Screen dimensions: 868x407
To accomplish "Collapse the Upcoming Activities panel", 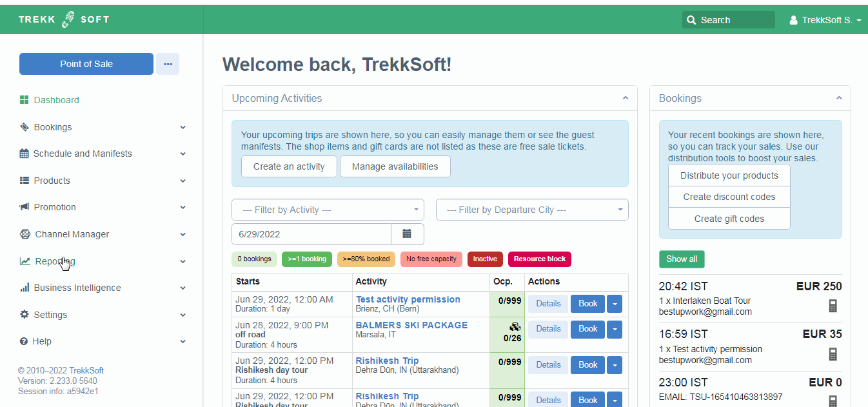I will pos(625,98).
